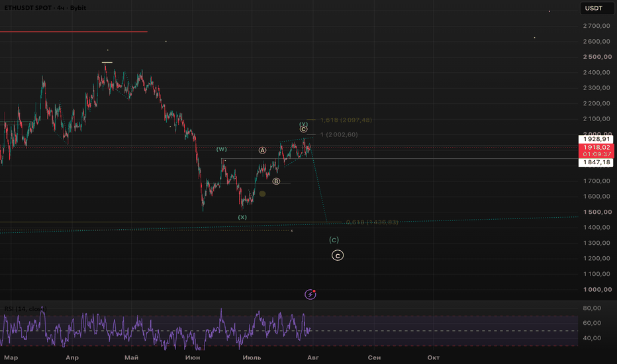
Task: Select the (X) wave label at the low
Action: pyautogui.click(x=242, y=217)
